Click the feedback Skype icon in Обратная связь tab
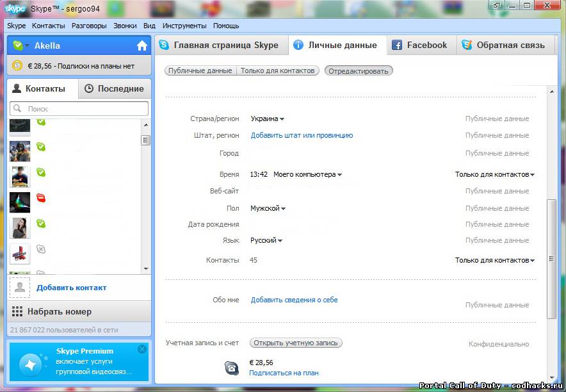Image resolution: width=566 pixels, height=392 pixels. [x=466, y=45]
